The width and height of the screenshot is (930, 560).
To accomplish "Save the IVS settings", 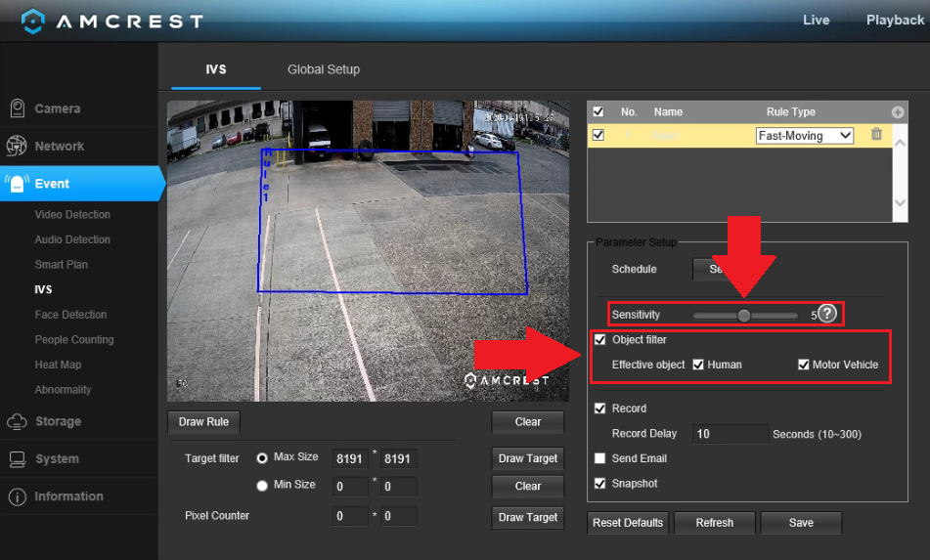I will [x=801, y=523].
